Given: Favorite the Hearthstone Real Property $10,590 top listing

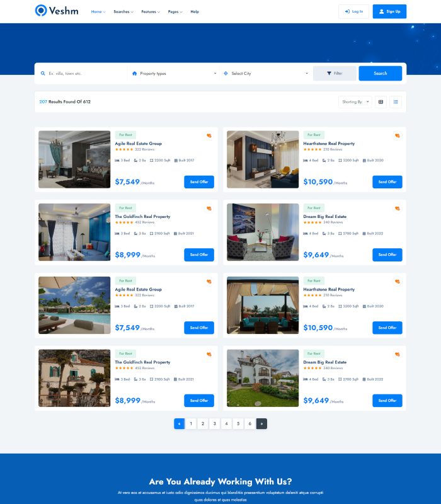Looking at the screenshot, I should (397, 135).
